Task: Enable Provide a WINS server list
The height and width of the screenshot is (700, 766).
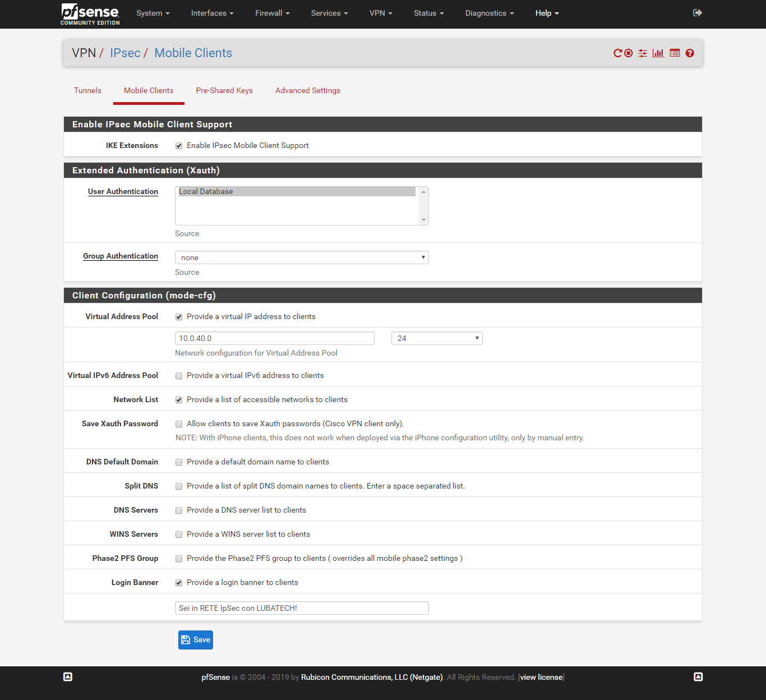Action: [179, 535]
